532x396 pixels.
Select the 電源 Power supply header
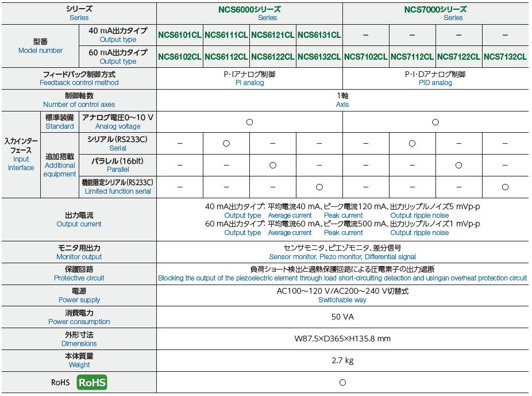79,295
